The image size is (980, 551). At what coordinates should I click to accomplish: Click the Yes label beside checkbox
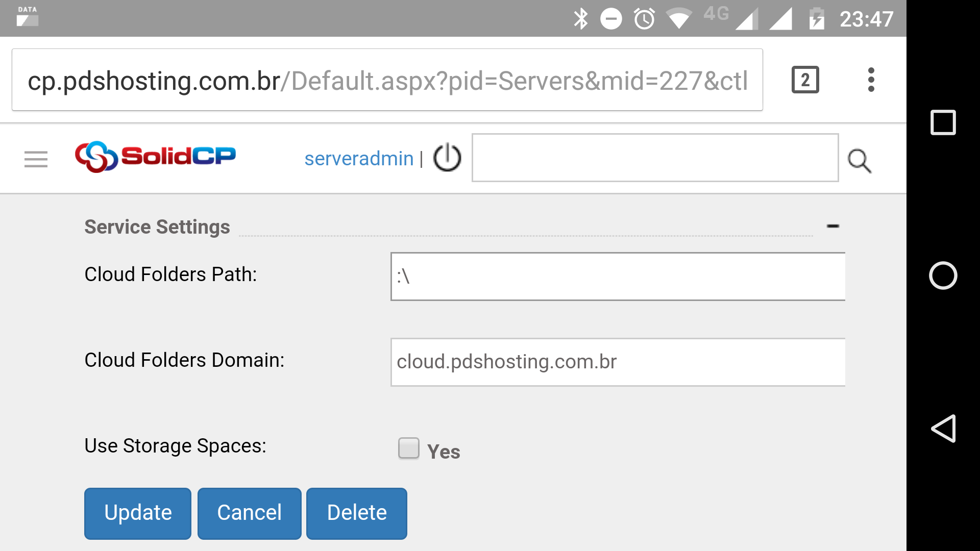pos(444,452)
